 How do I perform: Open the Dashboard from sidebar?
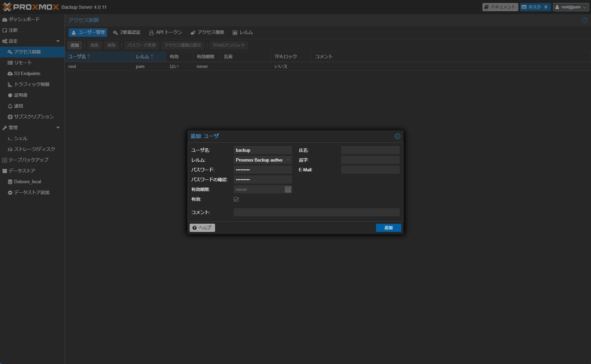click(24, 19)
